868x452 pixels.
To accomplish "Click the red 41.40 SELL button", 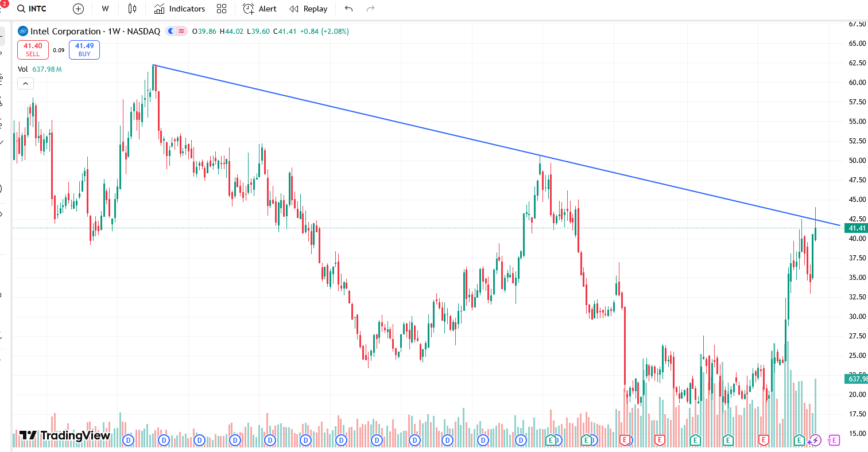I will pos(33,50).
